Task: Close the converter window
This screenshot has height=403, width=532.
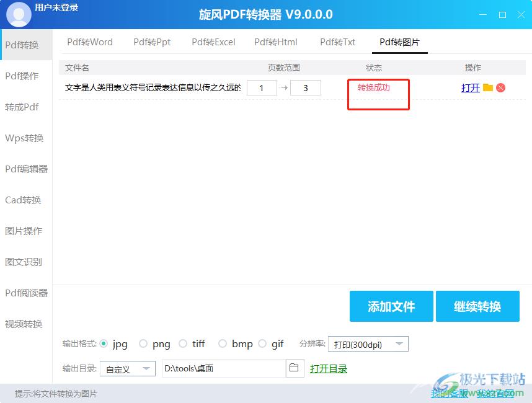Action: (x=521, y=15)
